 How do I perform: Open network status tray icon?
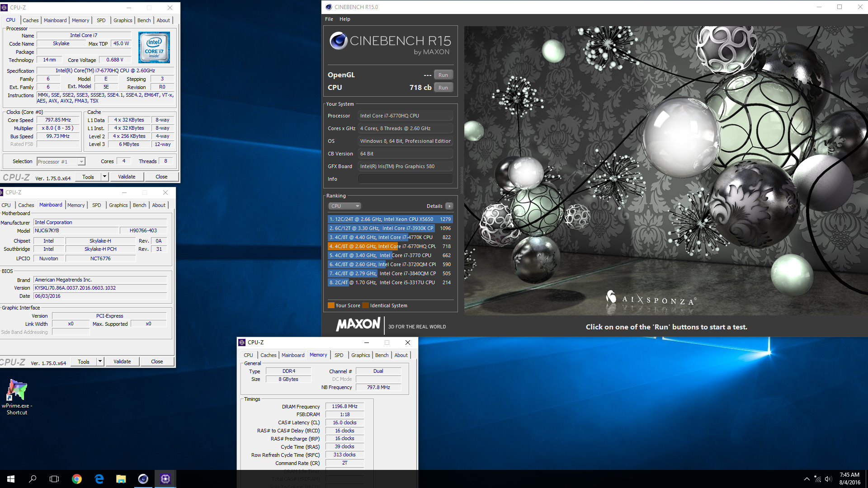[817, 479]
